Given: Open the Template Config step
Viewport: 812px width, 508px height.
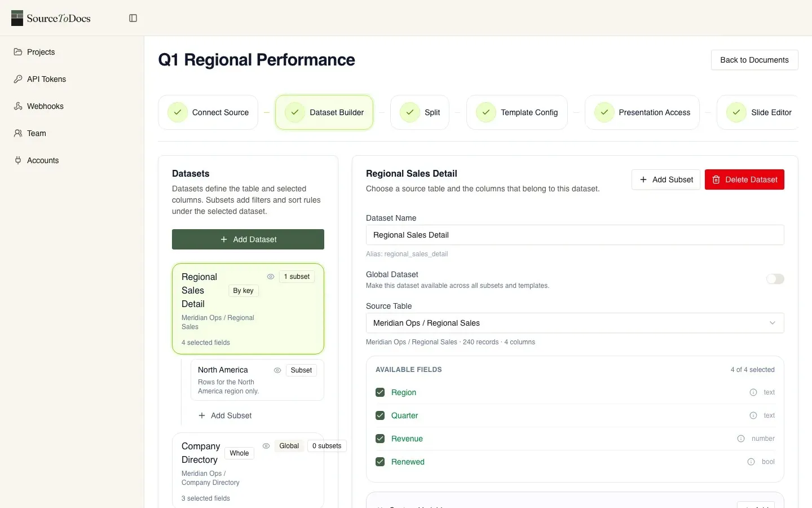Looking at the screenshot, I should 517,112.
